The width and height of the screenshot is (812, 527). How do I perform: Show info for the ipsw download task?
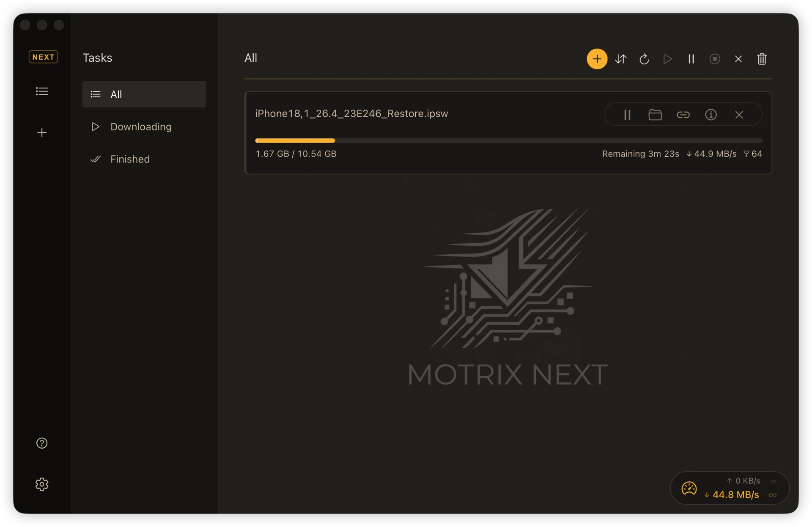tap(711, 114)
